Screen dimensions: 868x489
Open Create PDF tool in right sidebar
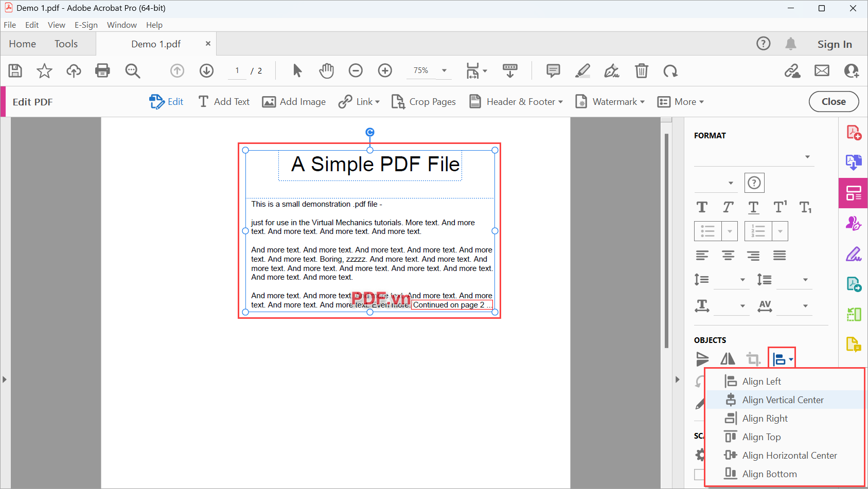(x=854, y=133)
